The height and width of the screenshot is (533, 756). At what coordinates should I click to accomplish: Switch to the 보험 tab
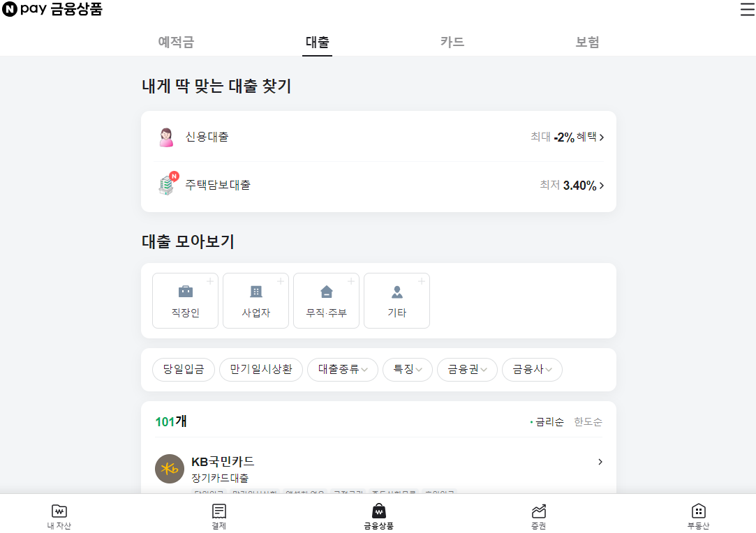click(586, 43)
